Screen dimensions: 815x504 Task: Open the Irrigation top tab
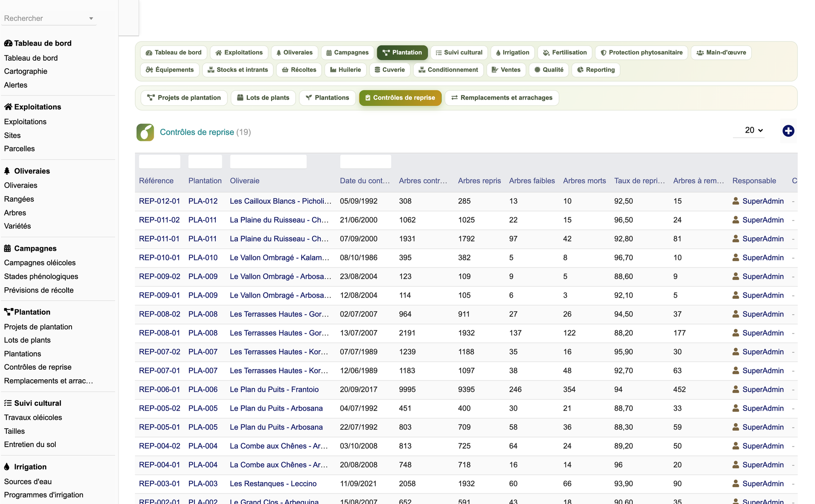click(x=513, y=53)
